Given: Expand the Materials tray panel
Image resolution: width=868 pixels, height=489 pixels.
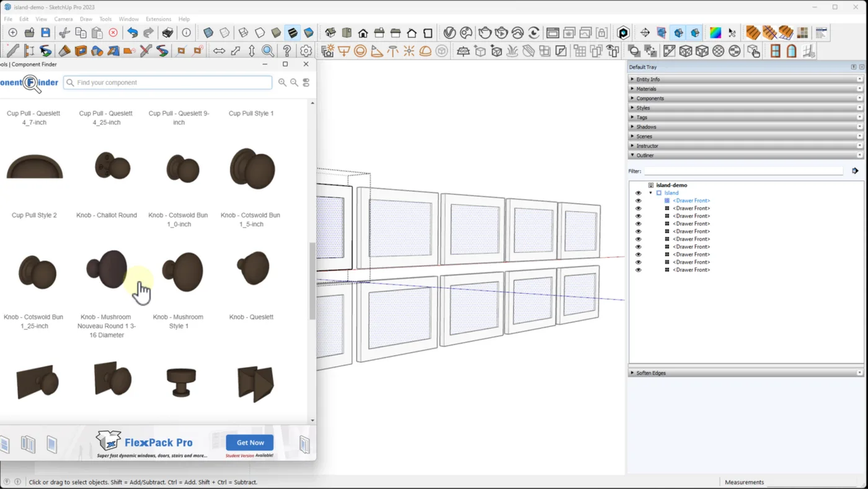Looking at the screenshot, I should click(x=646, y=89).
